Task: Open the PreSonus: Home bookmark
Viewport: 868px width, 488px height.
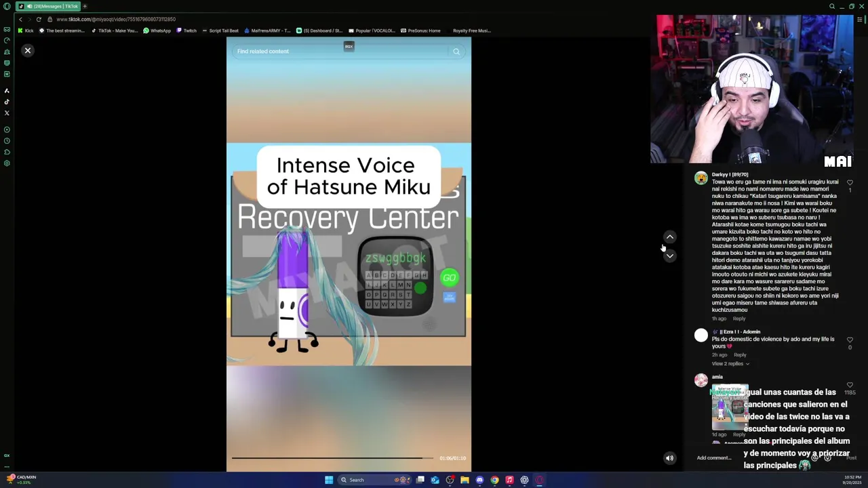Action: pyautogui.click(x=420, y=30)
